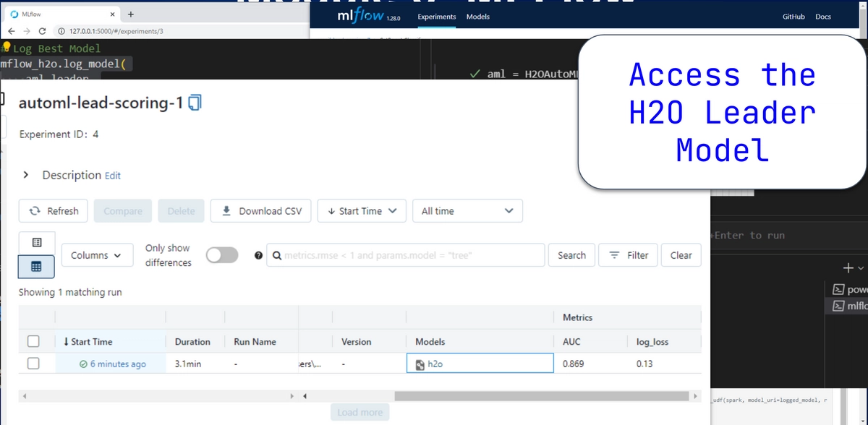The width and height of the screenshot is (868, 425).
Task: Download runs as CSV
Action: pos(261,211)
